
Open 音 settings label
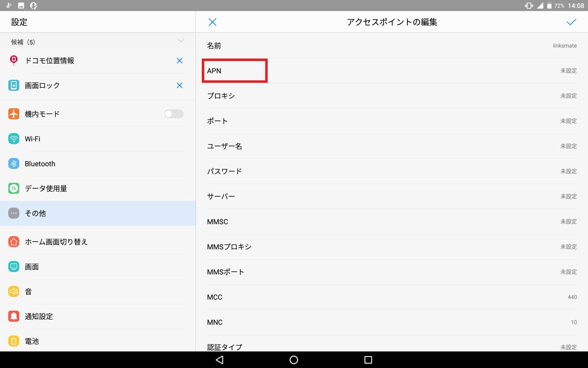pyautogui.click(x=28, y=292)
